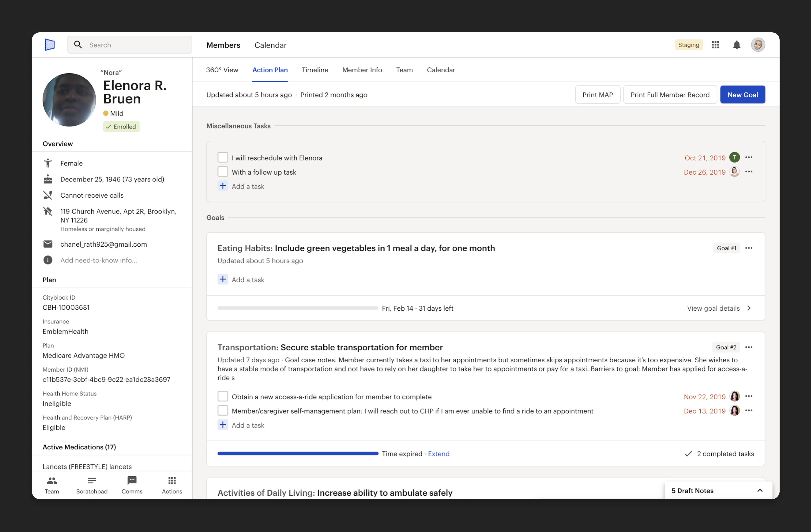
Task: Select the Action Plan tab
Action: click(270, 70)
